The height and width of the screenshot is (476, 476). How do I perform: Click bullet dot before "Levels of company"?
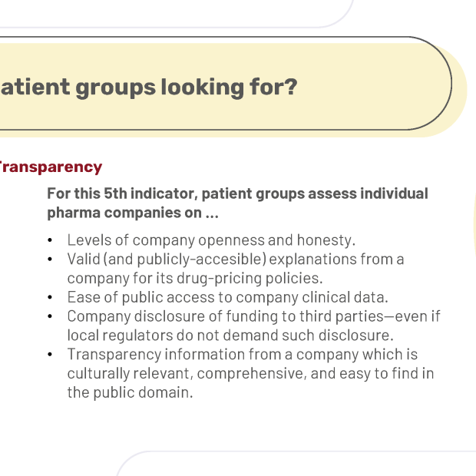click(50, 240)
